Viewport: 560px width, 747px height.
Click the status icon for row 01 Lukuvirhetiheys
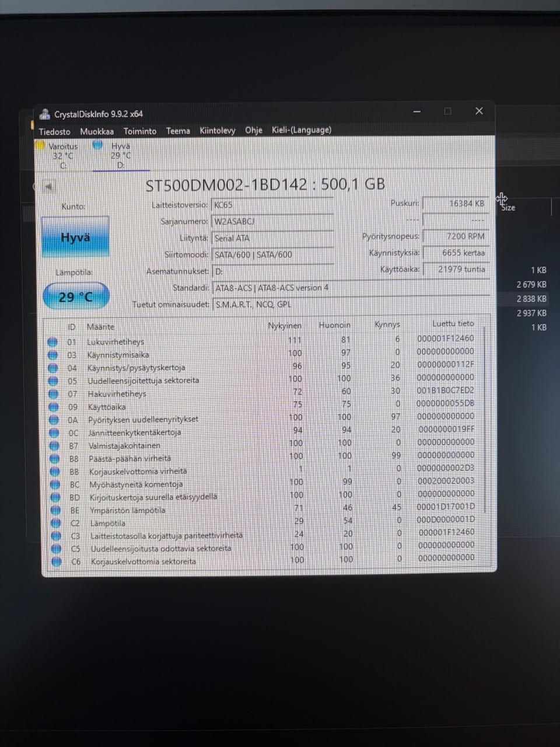coord(52,342)
